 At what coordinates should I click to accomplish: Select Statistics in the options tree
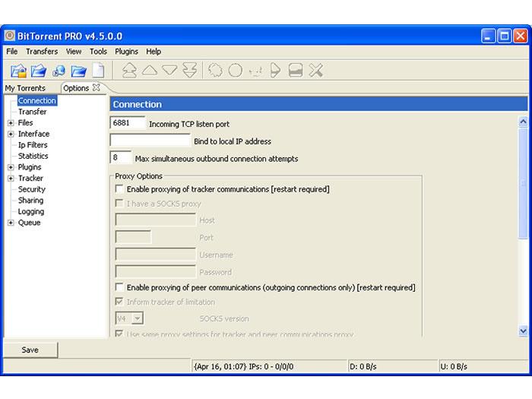(x=33, y=156)
